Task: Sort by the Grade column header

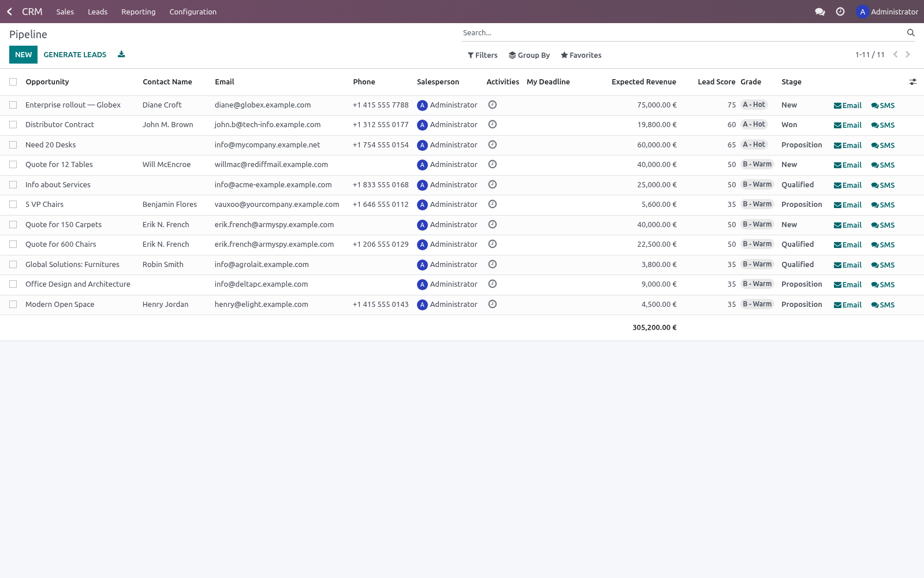Action: [751, 82]
